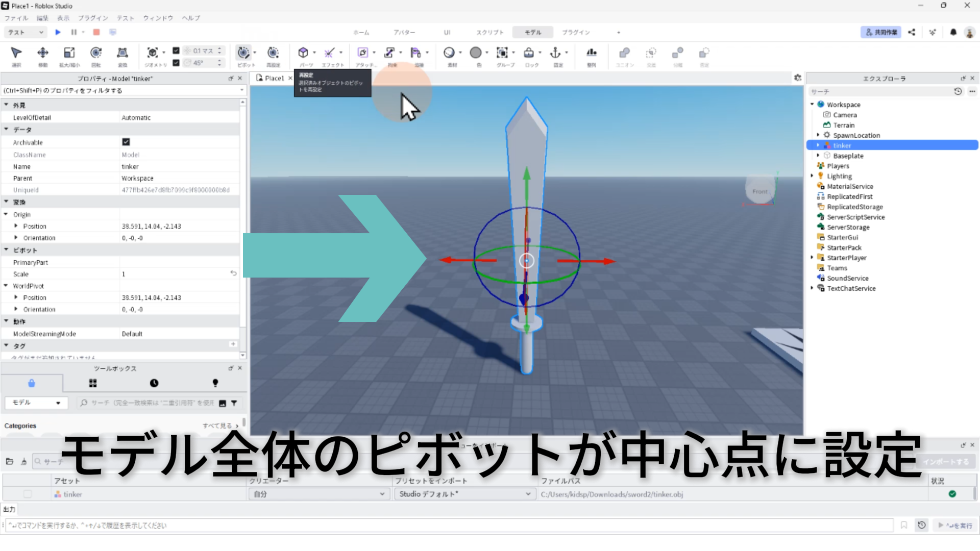Select the Rotate (回転) tool
Image resolution: width=980 pixels, height=551 pixels.
[96, 53]
